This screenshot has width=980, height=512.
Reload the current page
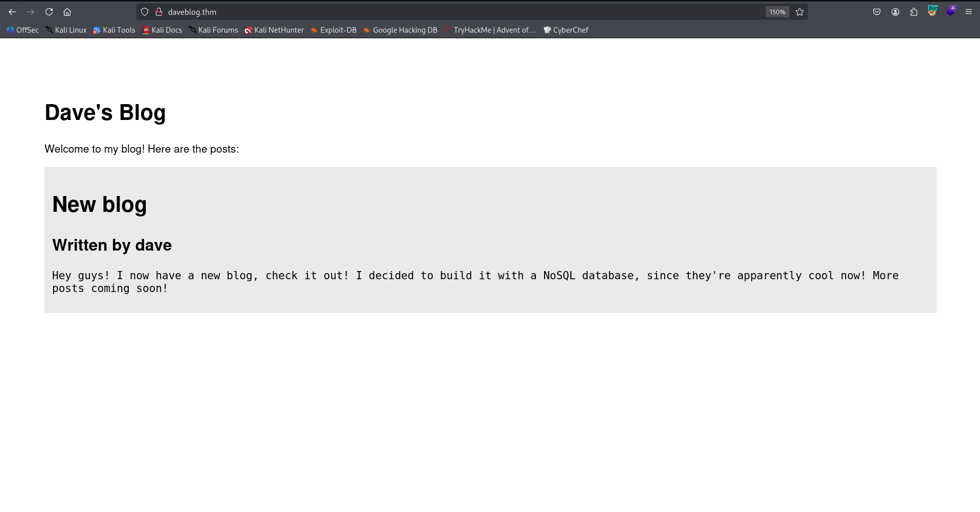pyautogui.click(x=49, y=12)
